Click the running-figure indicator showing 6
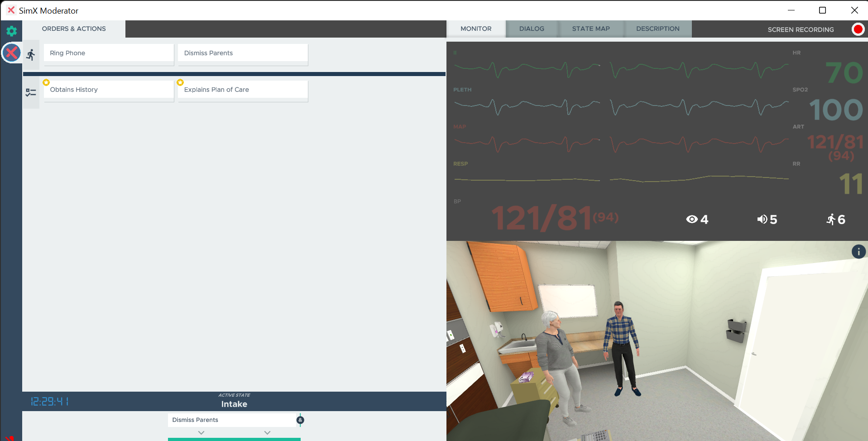The height and width of the screenshot is (441, 868). (835, 220)
